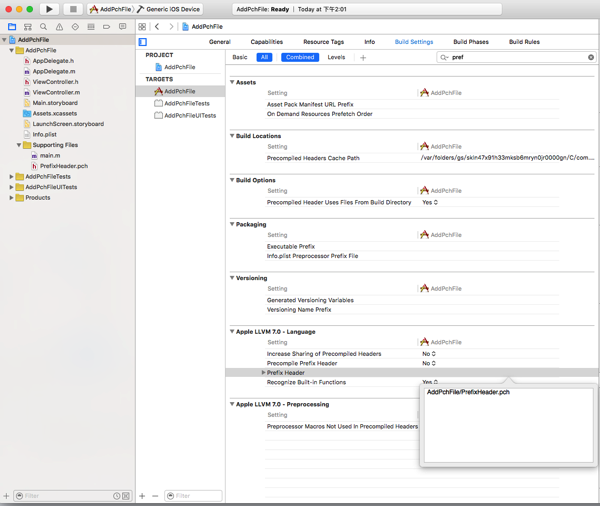Click targets list Filter field
Screen dimensions: 600x506
[x=193, y=496]
